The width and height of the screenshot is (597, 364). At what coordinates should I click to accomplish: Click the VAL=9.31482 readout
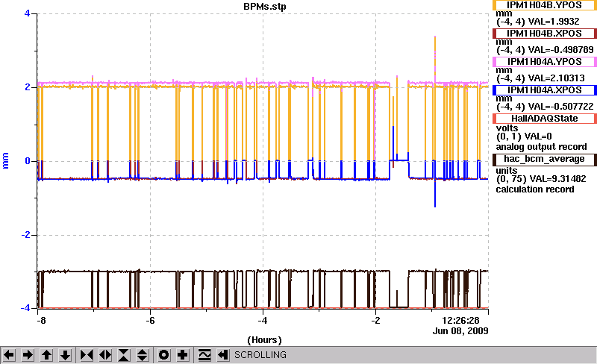tap(555, 179)
